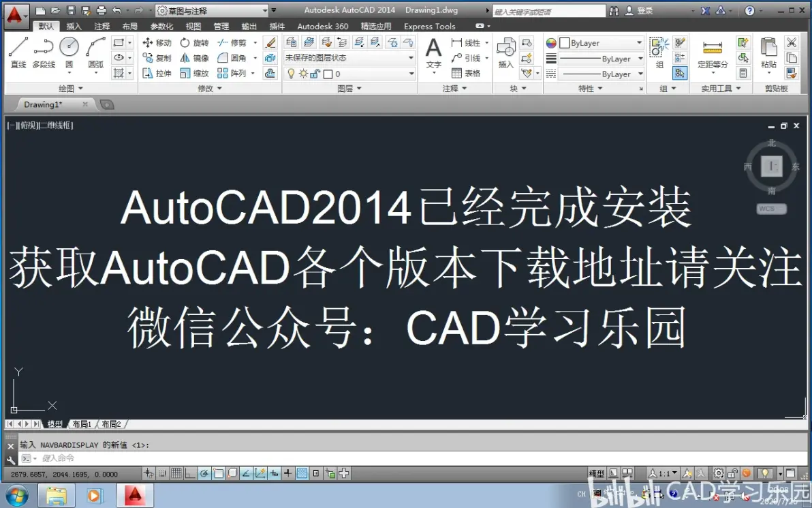Viewport: 812px width, 508px height.
Task: Select the 直线 (Line) drawing tool
Action: click(18, 53)
